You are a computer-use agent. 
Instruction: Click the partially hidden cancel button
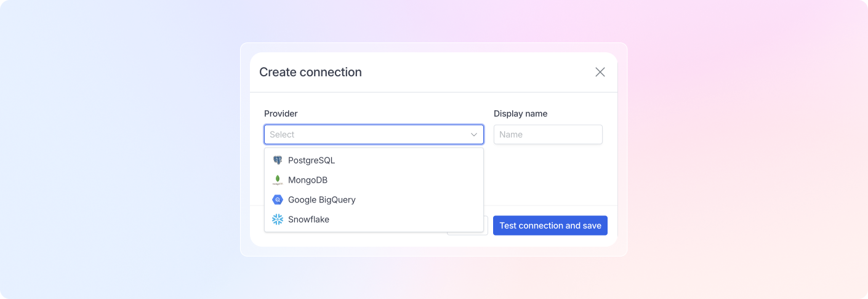pos(486,226)
